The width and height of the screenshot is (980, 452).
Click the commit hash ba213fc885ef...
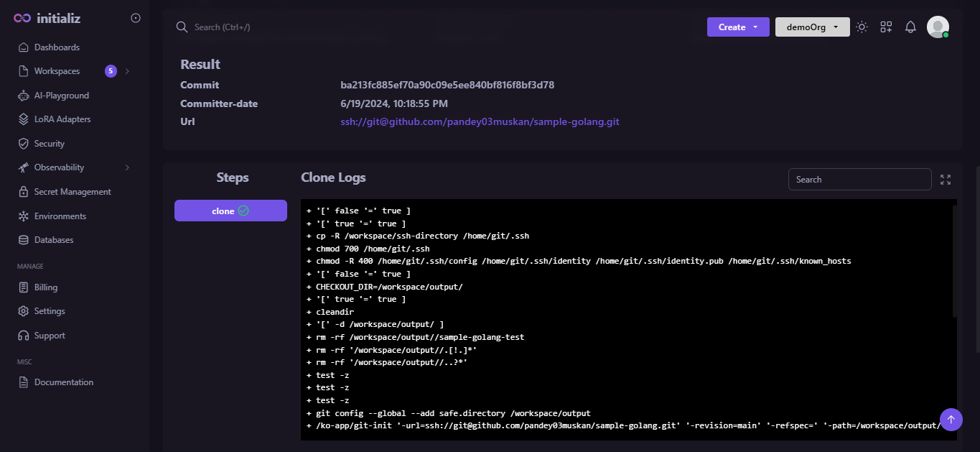(447, 85)
